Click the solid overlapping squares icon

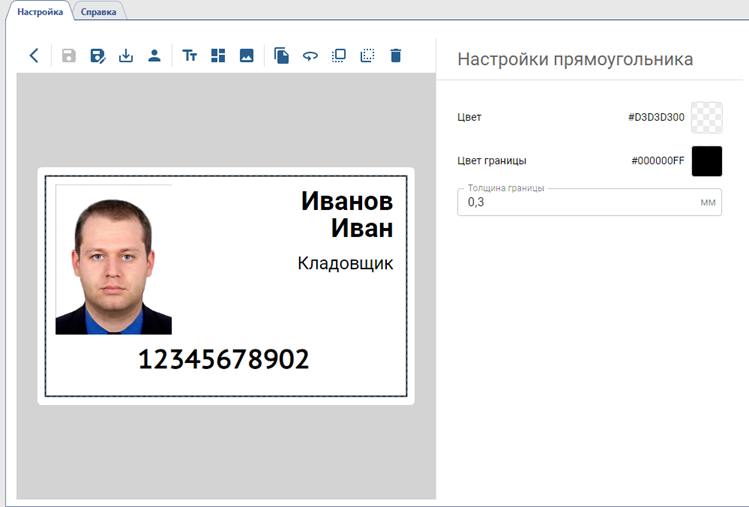(x=339, y=56)
